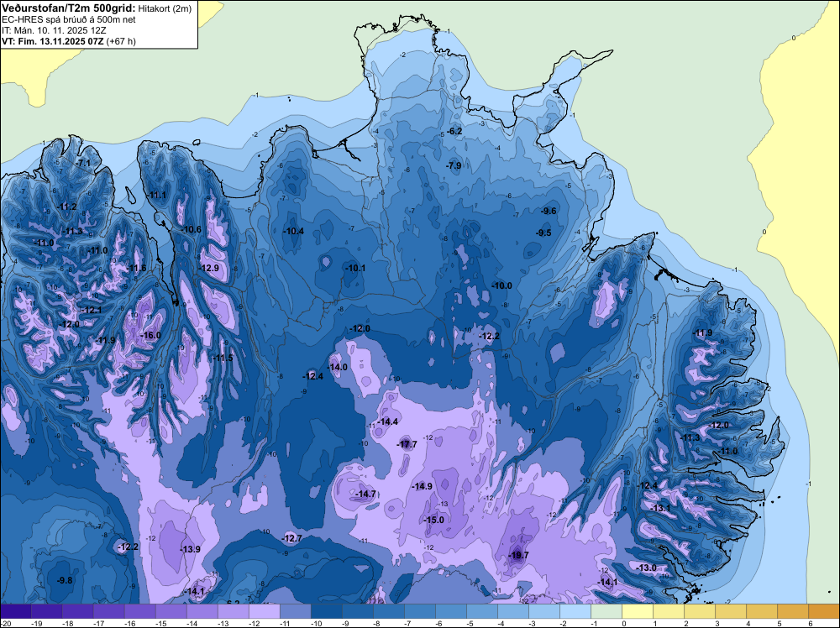The height and width of the screenshot is (628, 840).
Task: Click the -12.1 temperature label
Action: tap(91, 310)
